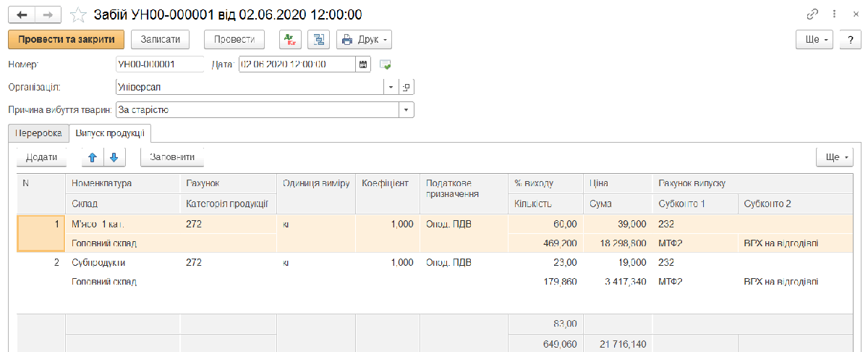This screenshot has height=352, width=868.
Task: Click into Дата input field
Action: [297, 64]
